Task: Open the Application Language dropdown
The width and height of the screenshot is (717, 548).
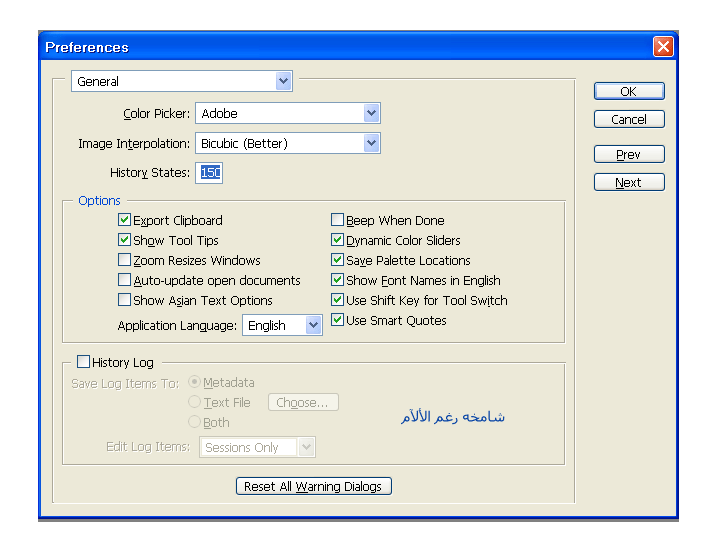Action: pyautogui.click(x=313, y=325)
